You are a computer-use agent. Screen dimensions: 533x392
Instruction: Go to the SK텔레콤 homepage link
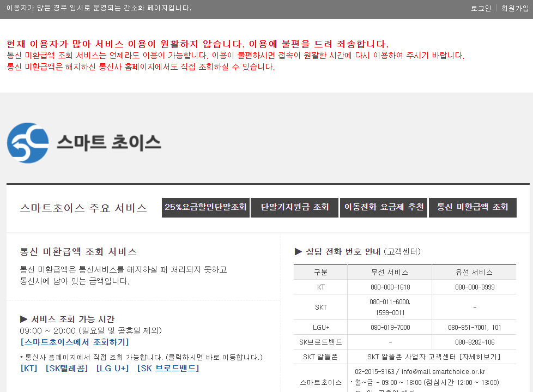pyautogui.click(x=66, y=368)
